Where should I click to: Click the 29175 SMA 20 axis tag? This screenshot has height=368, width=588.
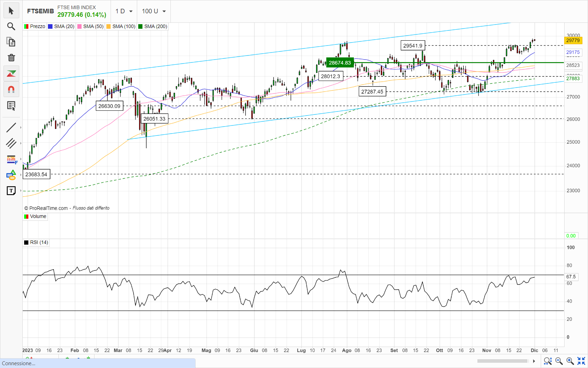point(573,52)
